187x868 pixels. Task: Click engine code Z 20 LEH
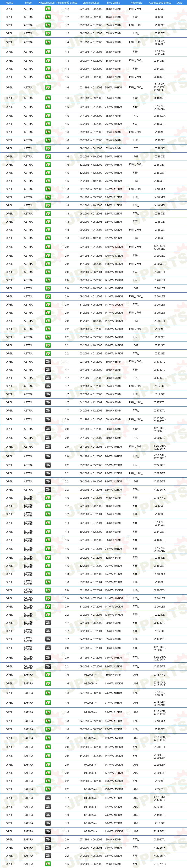coord(160,773)
